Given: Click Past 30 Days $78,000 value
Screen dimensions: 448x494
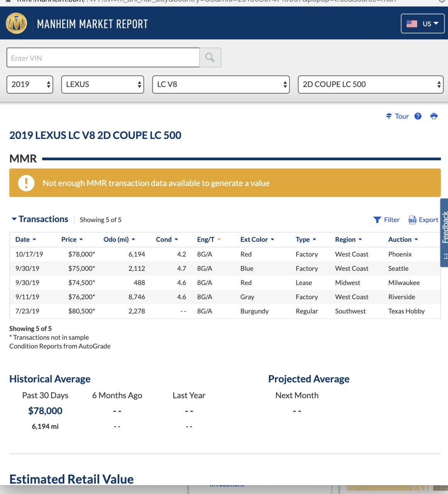Looking at the screenshot, I should click(45, 411).
